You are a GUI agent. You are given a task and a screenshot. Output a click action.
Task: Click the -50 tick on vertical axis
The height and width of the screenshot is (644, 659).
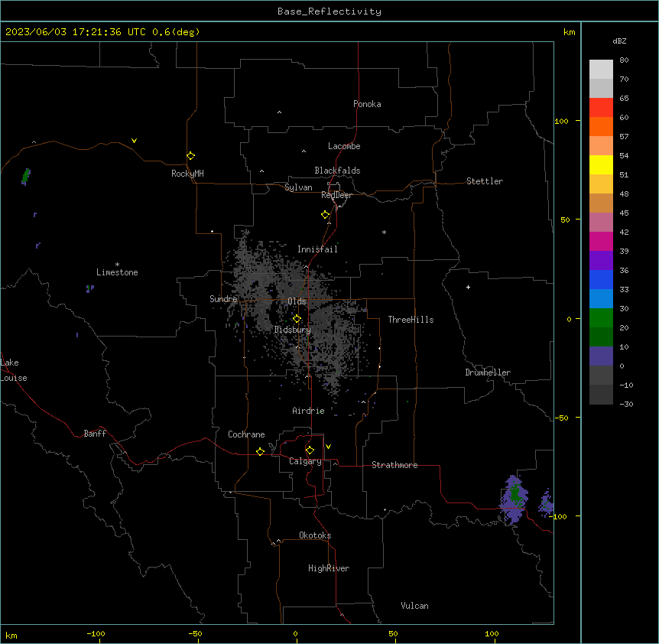tap(561, 418)
